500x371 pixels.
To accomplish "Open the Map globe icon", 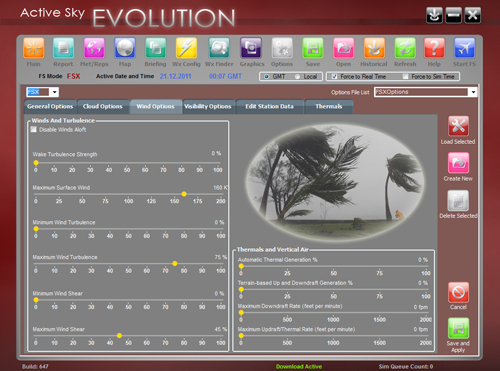I will 125,48.
